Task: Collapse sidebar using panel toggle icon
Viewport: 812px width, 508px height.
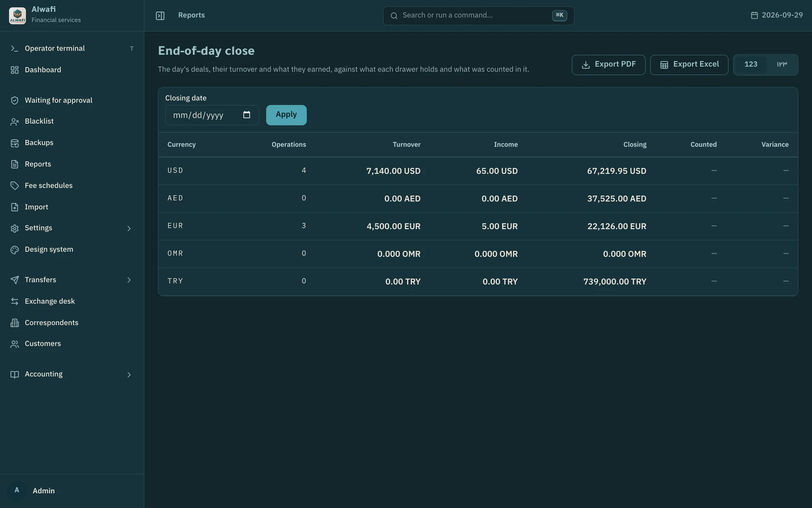Action: tap(160, 16)
